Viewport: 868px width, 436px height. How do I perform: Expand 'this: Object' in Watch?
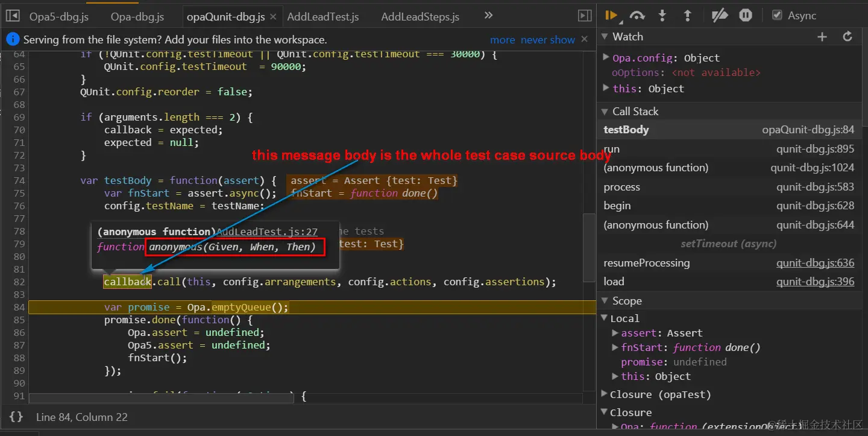click(606, 89)
